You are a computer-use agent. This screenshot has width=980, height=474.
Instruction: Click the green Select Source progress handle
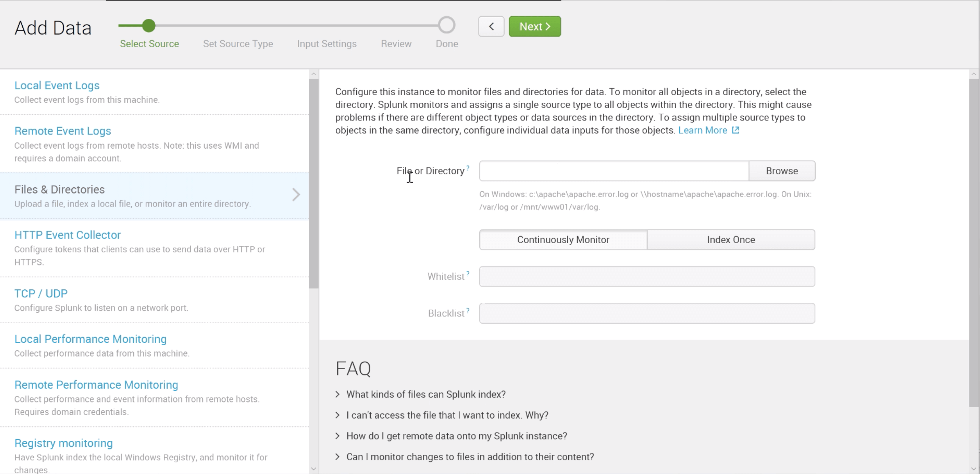click(149, 25)
